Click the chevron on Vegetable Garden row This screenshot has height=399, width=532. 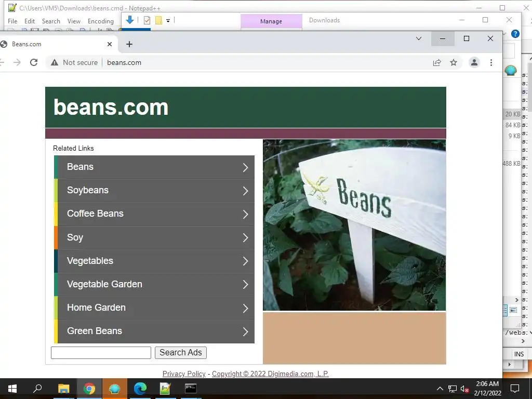245,285
